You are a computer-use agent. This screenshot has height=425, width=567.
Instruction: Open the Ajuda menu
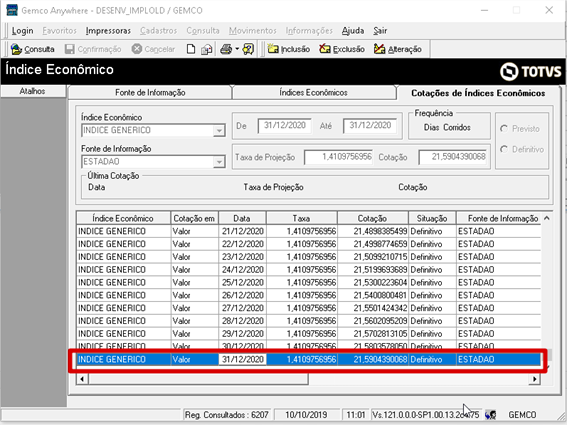[353, 31]
